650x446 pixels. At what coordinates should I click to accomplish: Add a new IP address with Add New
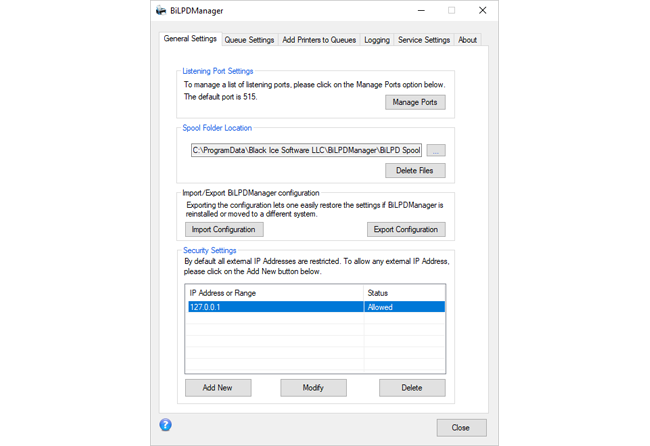pos(218,388)
